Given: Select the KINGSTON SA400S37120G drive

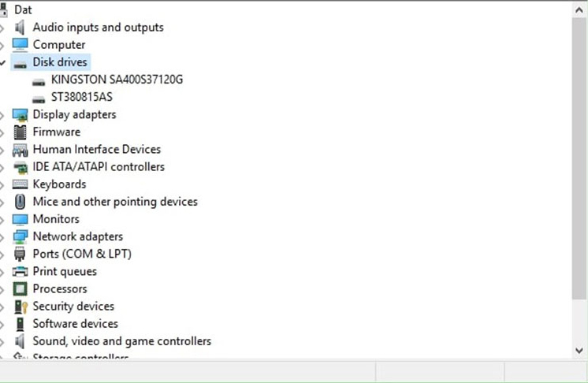Looking at the screenshot, I should pos(117,80).
